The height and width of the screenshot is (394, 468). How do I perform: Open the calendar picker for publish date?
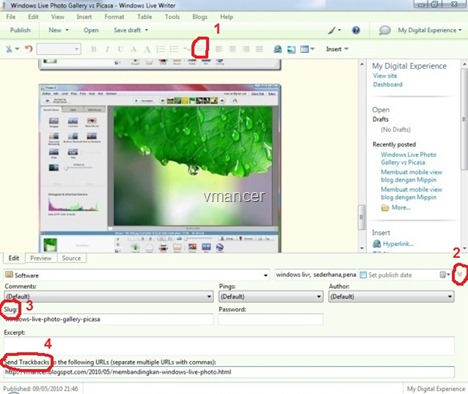pos(445,275)
